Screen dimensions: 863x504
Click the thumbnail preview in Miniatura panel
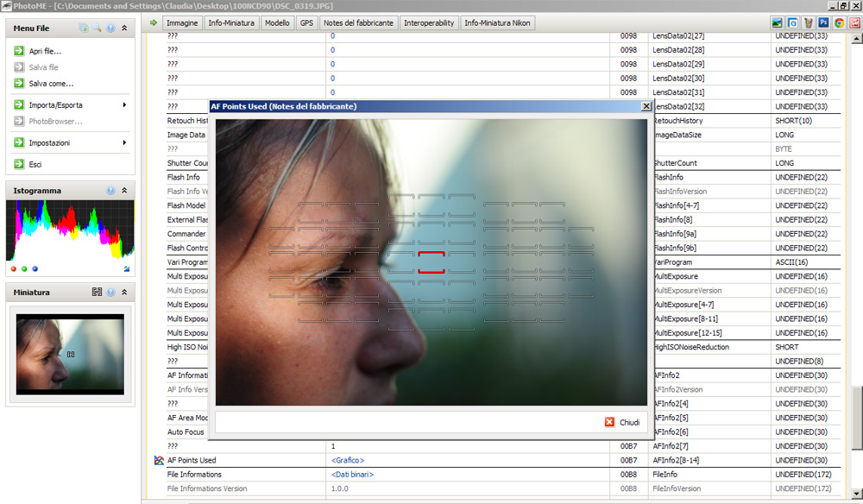point(70,353)
